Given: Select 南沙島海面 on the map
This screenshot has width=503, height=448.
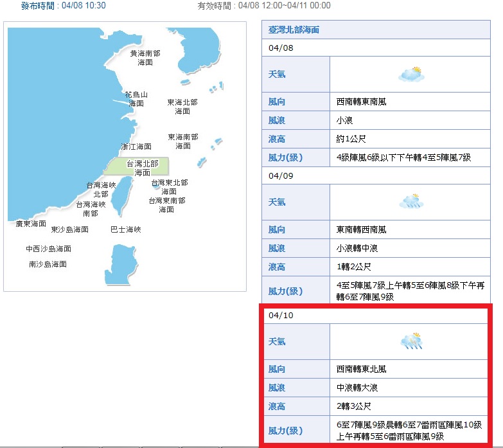Looking at the screenshot, I should pos(48,264).
